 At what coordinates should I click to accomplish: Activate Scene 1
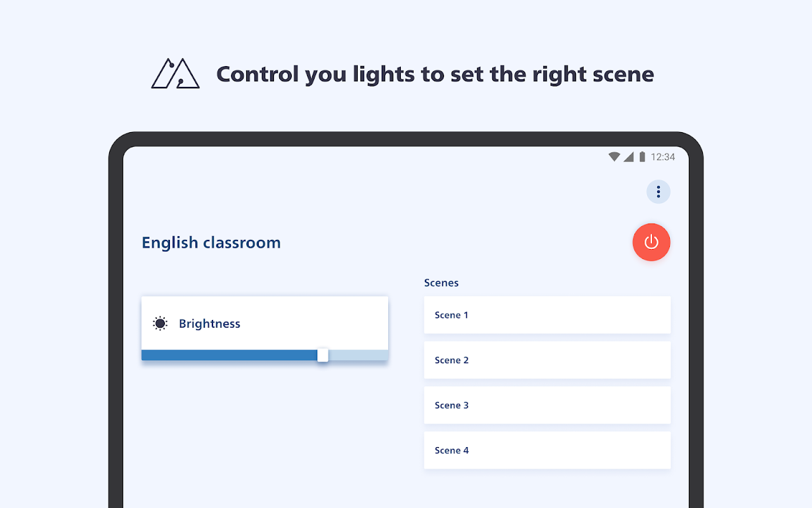click(547, 315)
